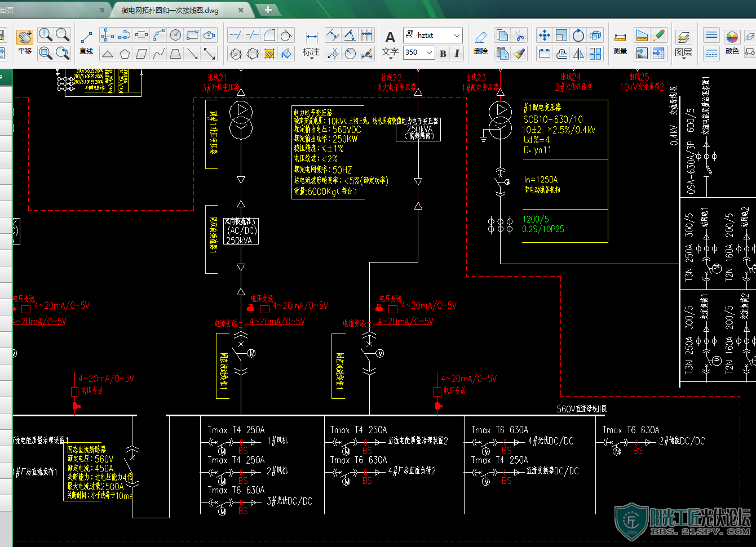Click the 1200/5 green text
The image size is (756, 547).
coord(536,219)
